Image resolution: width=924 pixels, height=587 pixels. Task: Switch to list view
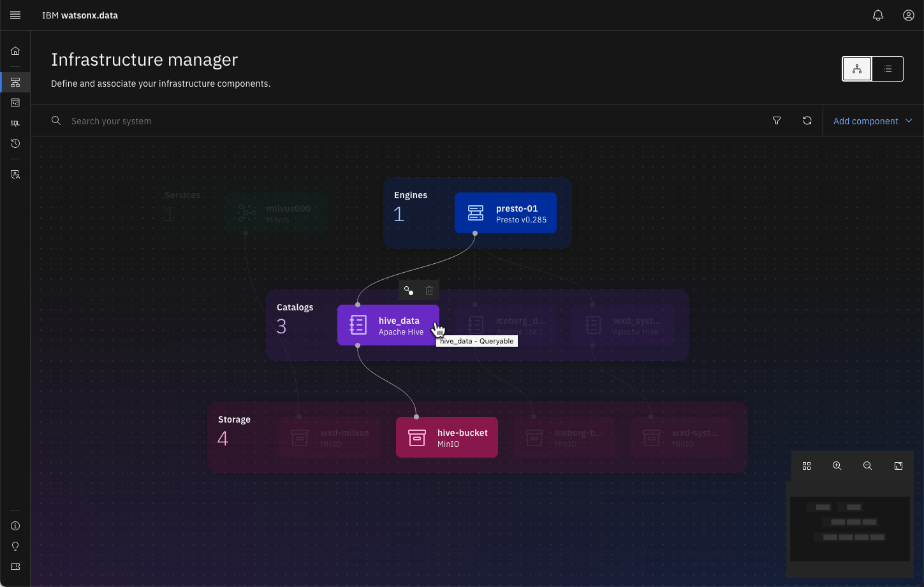point(888,69)
